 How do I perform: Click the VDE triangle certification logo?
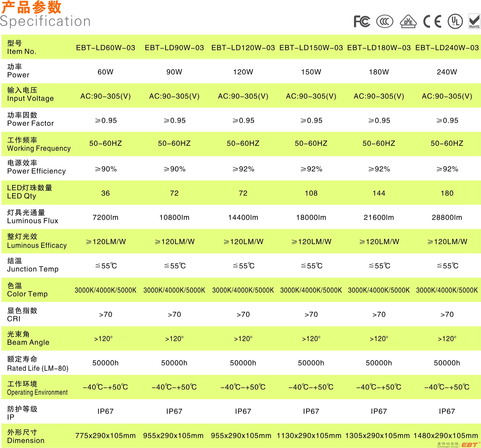pyautogui.click(x=408, y=22)
